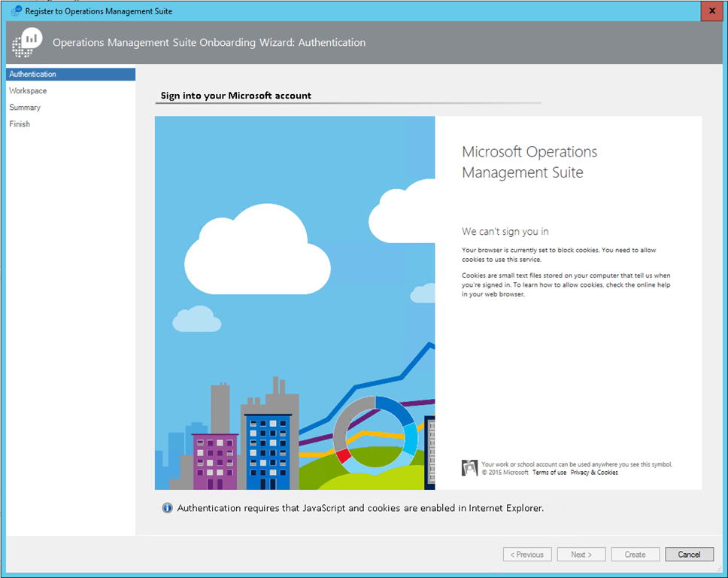Click the 'Microsoft Operations Management Suite' title text
728x578 pixels.
point(529,162)
